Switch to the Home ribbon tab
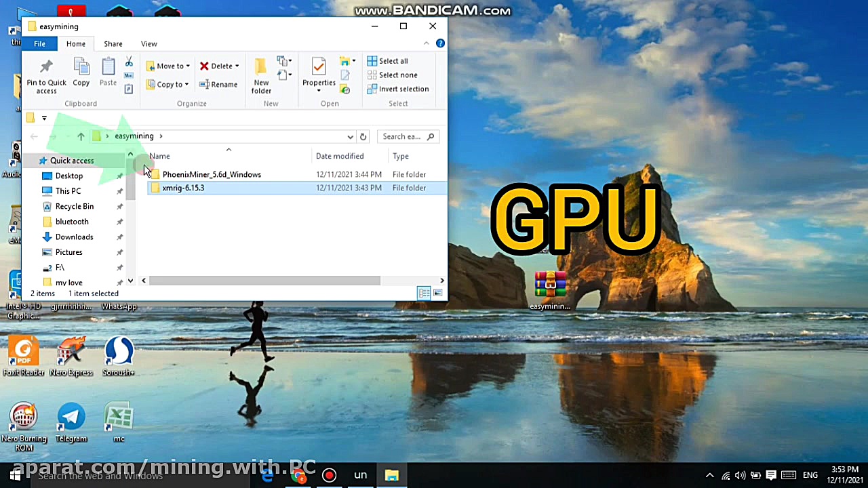This screenshot has height=488, width=868. tap(76, 44)
